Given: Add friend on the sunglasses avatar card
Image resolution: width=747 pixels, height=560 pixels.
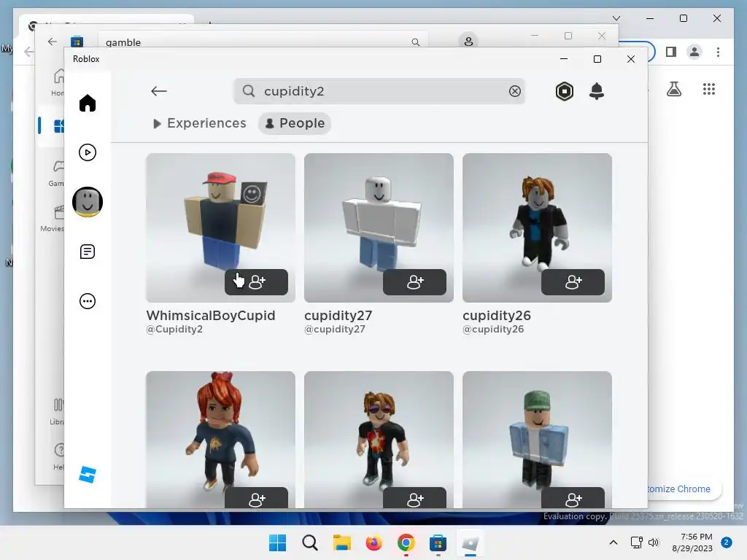Looking at the screenshot, I should pyautogui.click(x=414, y=498).
